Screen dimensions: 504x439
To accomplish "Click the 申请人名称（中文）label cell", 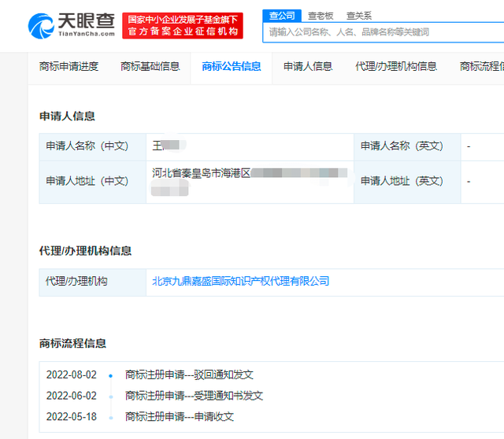I will 93,147.
